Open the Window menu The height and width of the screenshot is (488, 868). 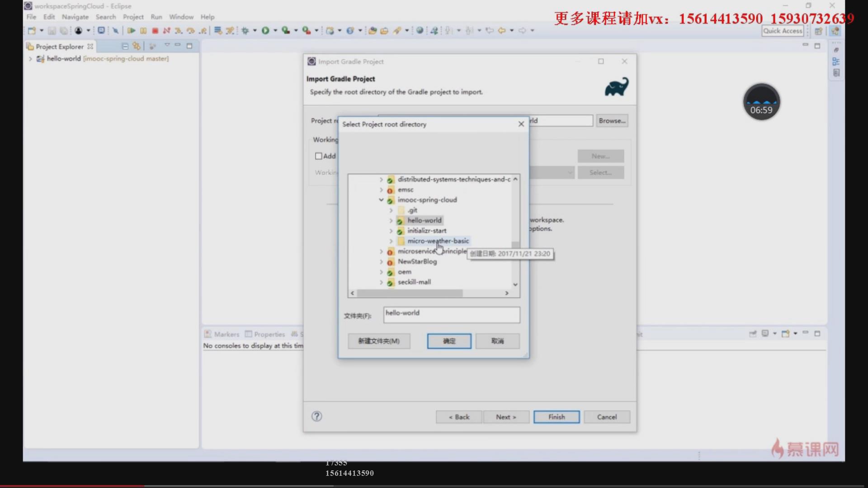(x=181, y=17)
